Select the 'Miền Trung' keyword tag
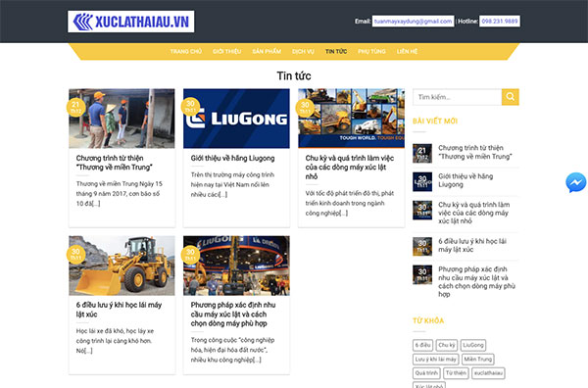Screen dimensions: 588x388 pos(478,360)
